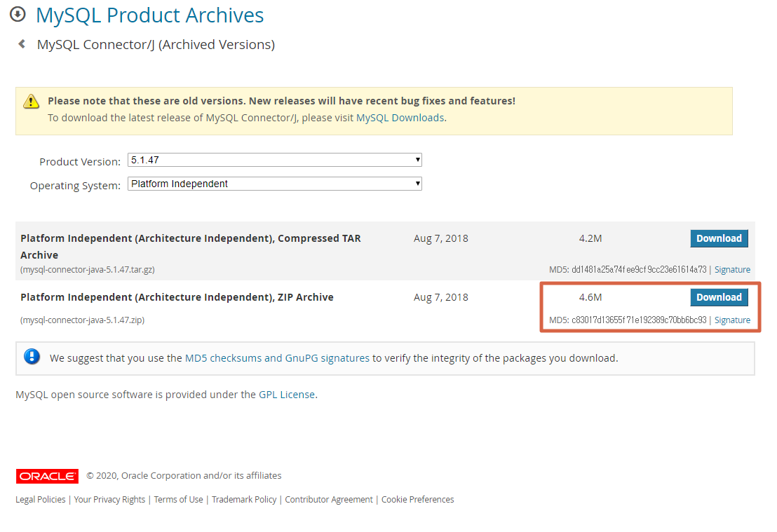Image resolution: width=777 pixels, height=532 pixels.
Task: Open Cookie Preferences footer link
Action: point(417,499)
